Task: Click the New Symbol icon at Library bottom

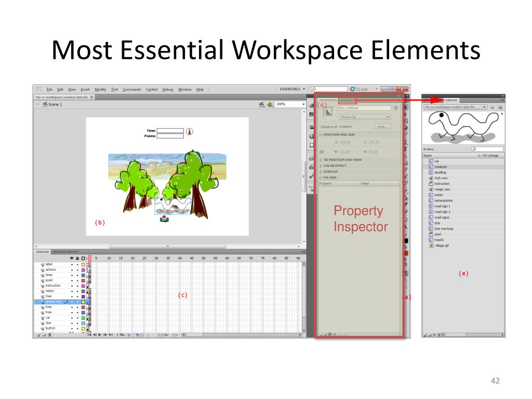Action: click(424, 335)
